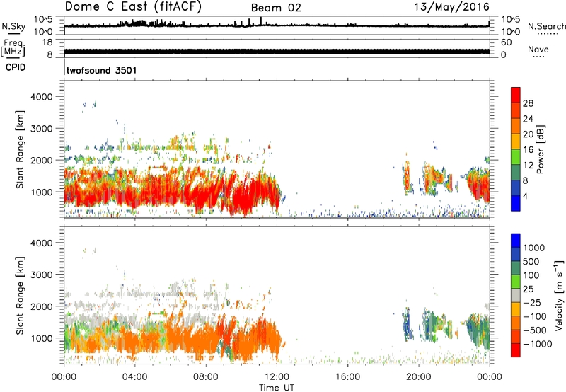Select the "12:00" time axis label
This screenshot has width=566, height=392.
coord(277,377)
